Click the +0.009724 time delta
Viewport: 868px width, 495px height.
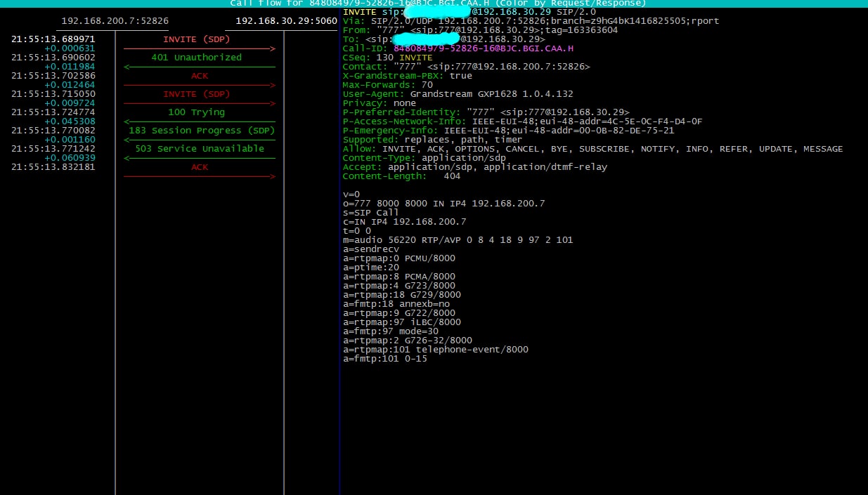click(70, 103)
